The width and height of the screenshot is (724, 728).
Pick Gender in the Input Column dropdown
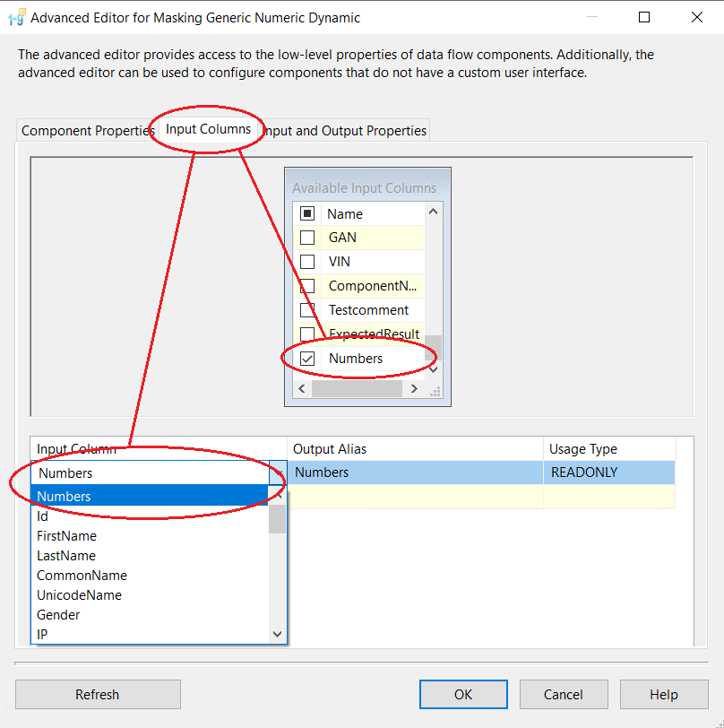58,615
